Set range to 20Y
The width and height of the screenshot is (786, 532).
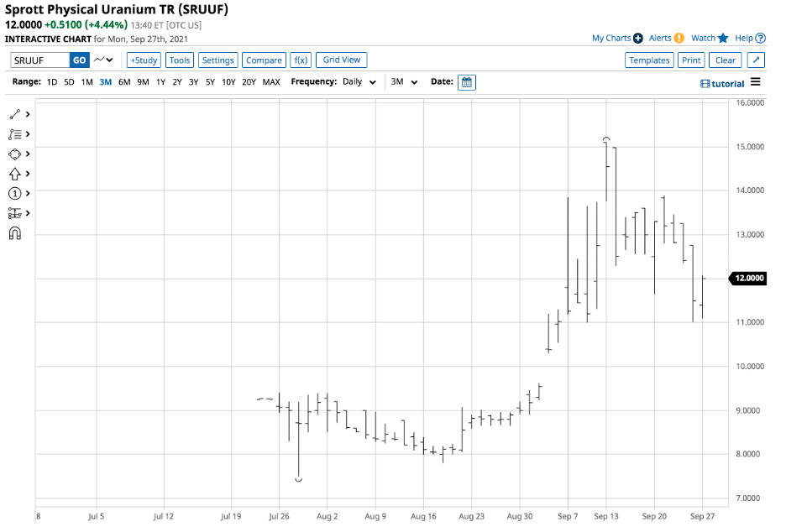(x=249, y=82)
